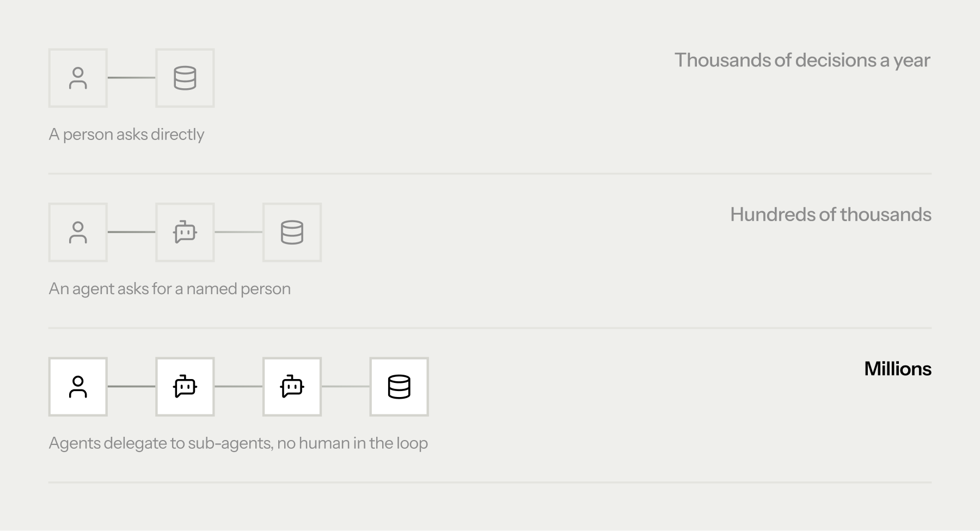Viewport: 980px width, 531px height.
Task: Click the line between the two agents in the Millions row
Action: click(238, 387)
